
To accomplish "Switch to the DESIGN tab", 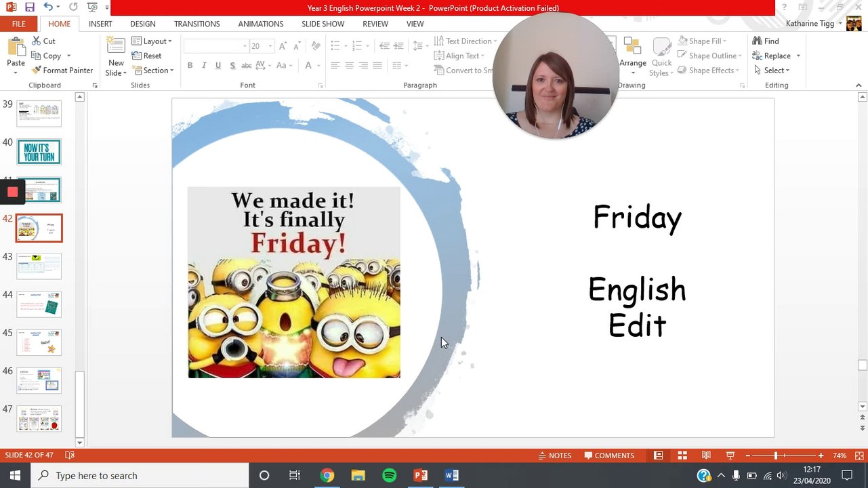I will pyautogui.click(x=143, y=24).
